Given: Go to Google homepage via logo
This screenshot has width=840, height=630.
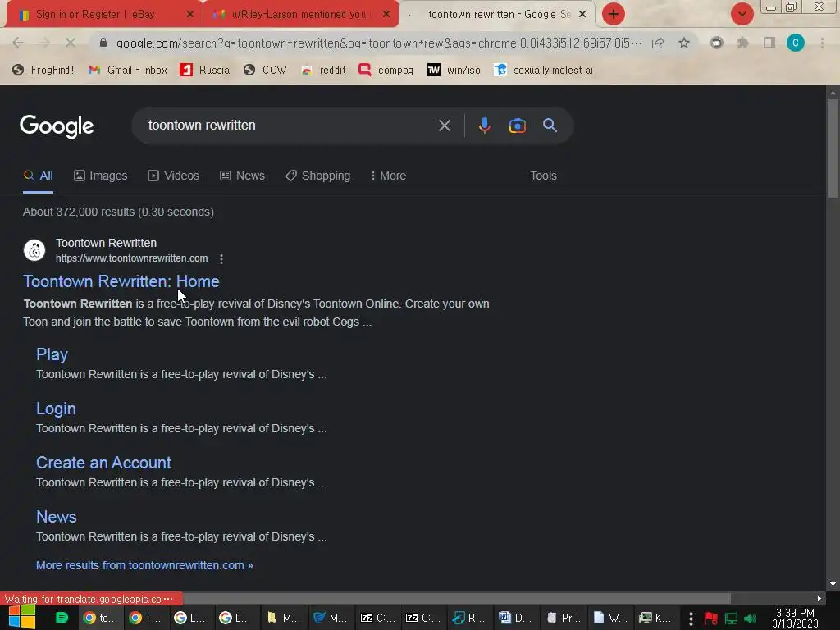Looking at the screenshot, I should [57, 126].
